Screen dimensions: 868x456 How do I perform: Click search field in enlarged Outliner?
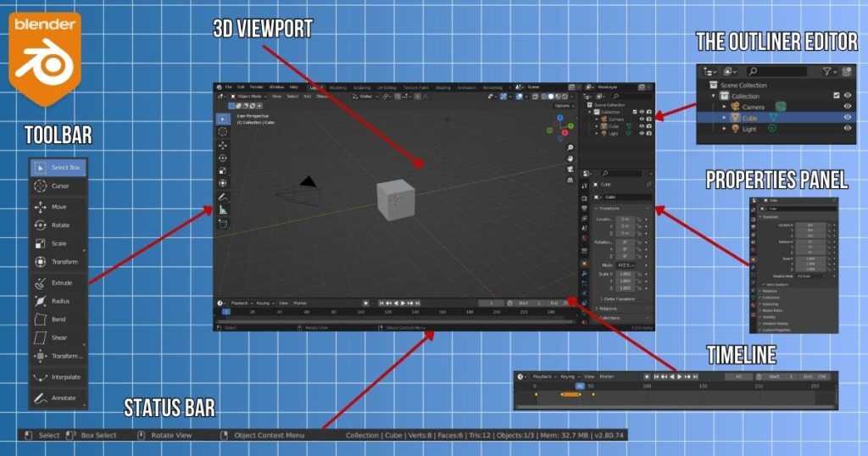coord(778,71)
